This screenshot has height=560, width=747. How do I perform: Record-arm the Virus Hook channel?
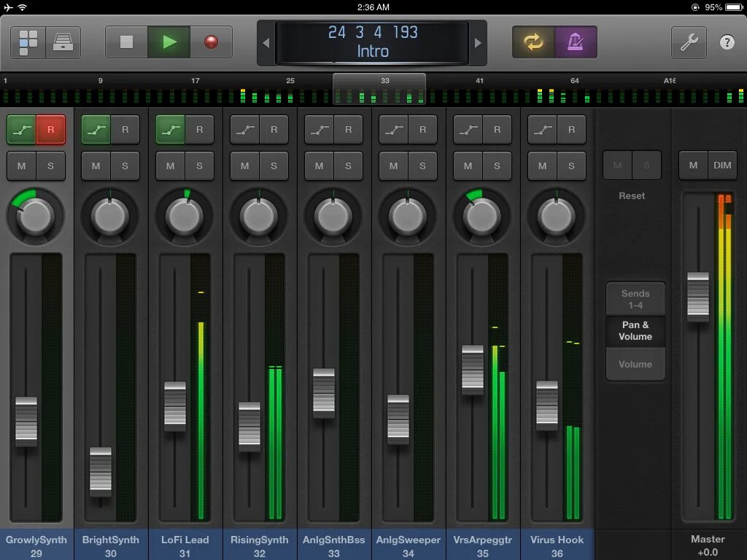(x=571, y=130)
